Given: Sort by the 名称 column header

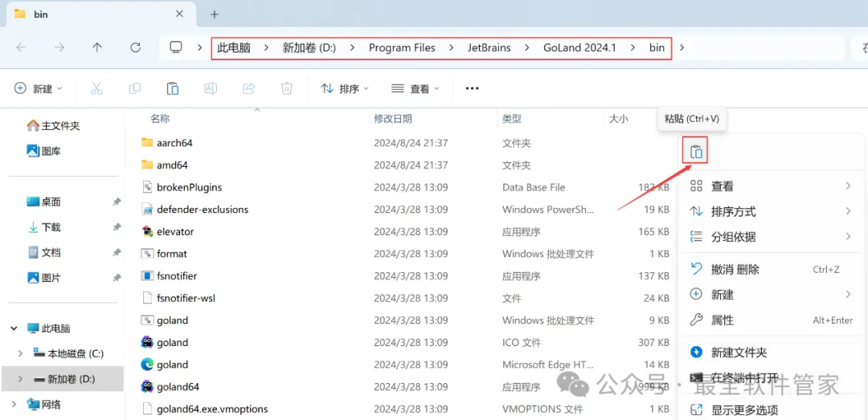Looking at the screenshot, I should coord(160,118).
